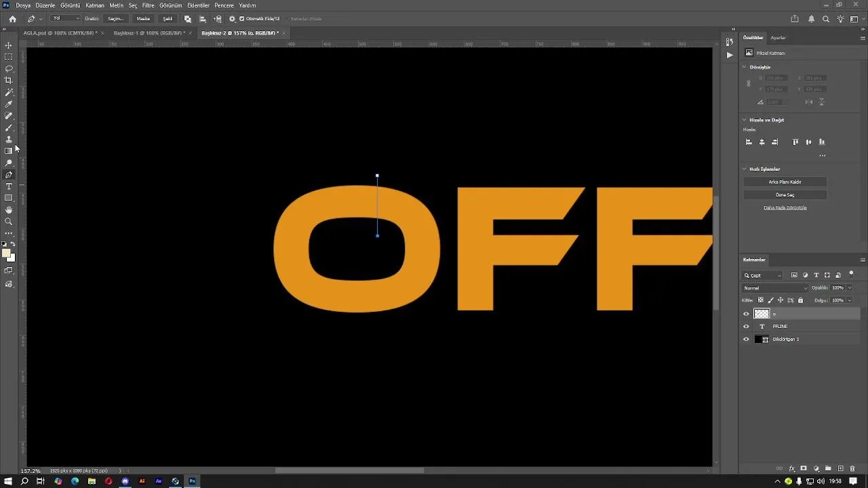Open pen tool preset dropdown arrow
Image resolution: width=868 pixels, height=488 pixels.
[x=41, y=19]
